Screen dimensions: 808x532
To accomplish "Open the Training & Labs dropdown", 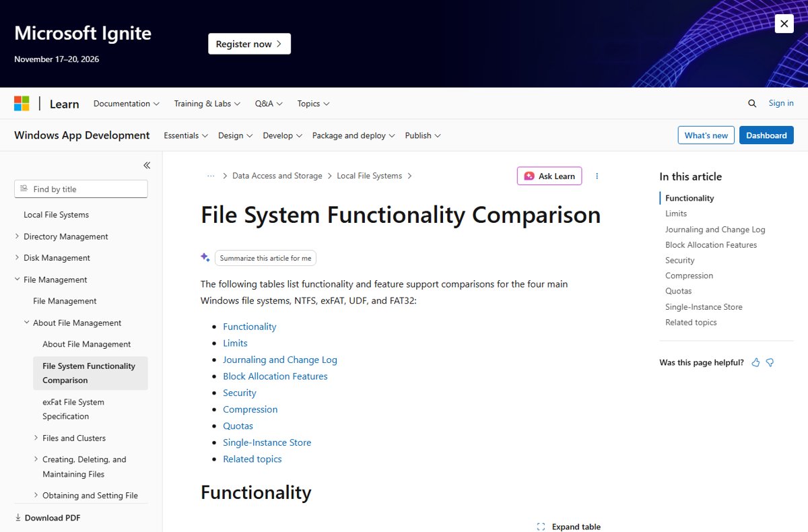I will [x=207, y=104].
